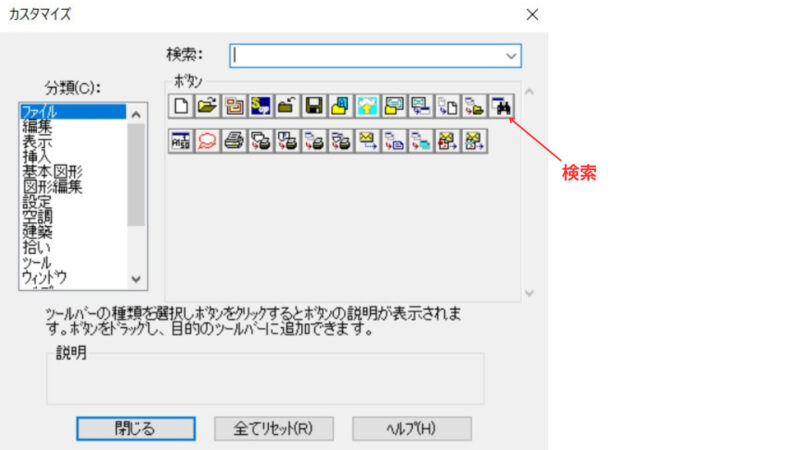Close the カスタマイズ dialog with X
This screenshot has width=800, height=450.
[x=532, y=14]
